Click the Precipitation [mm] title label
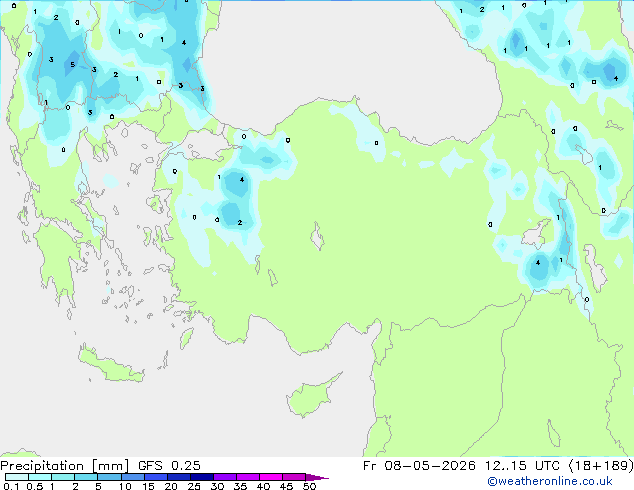The width and height of the screenshot is (634, 490). pyautogui.click(x=65, y=466)
